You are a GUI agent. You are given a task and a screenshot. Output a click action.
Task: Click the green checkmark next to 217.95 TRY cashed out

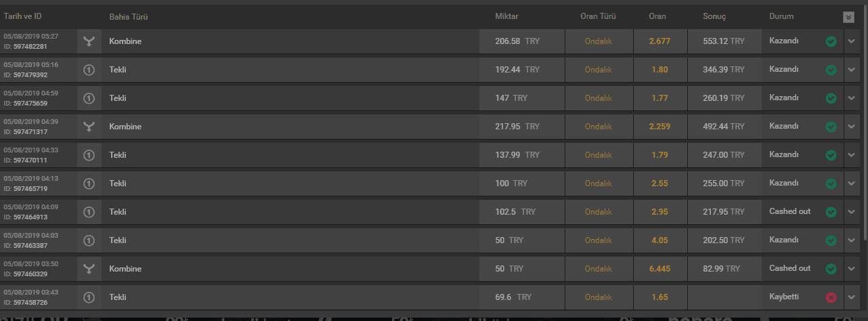(x=831, y=212)
